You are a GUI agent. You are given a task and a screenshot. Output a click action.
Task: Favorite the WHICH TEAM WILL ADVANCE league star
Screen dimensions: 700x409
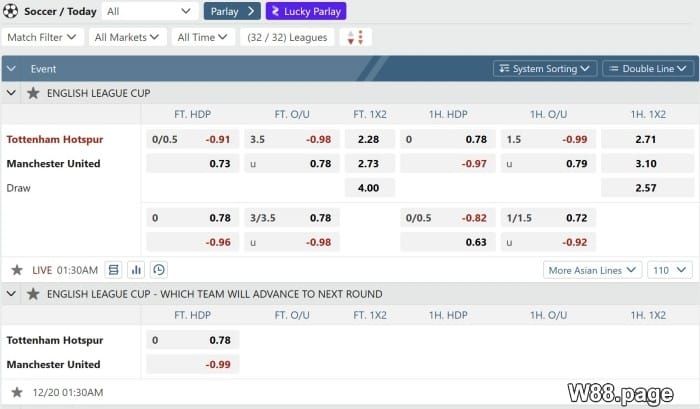pyautogui.click(x=33, y=294)
